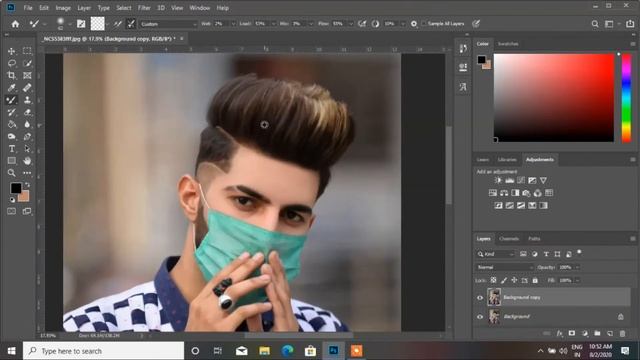Open the File menu
The image size is (640, 360).
click(28, 8)
